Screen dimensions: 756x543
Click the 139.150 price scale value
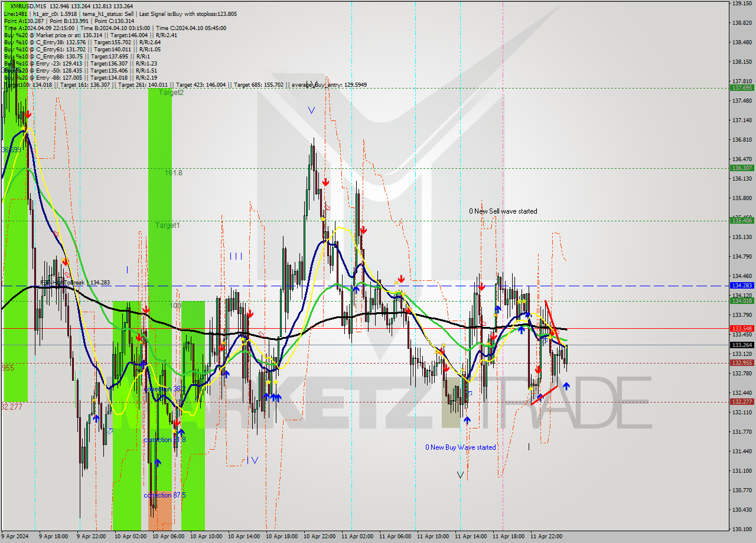click(742, 3)
